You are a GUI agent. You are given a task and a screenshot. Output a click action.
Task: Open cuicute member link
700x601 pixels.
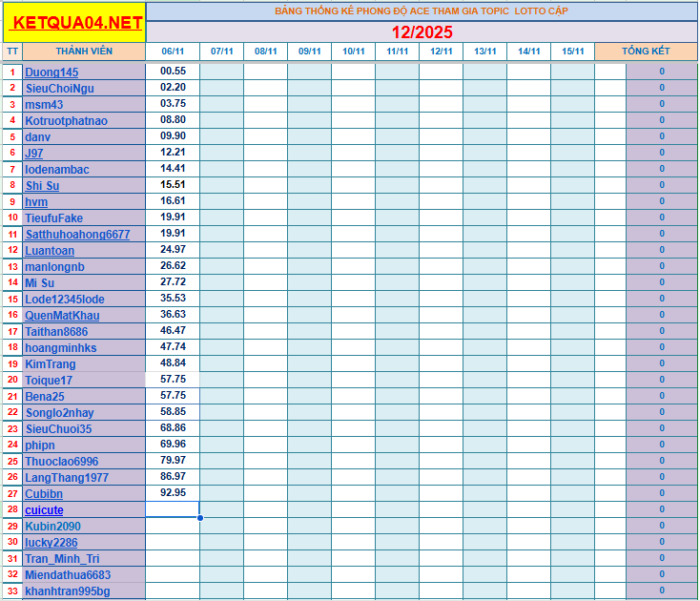[x=44, y=510]
